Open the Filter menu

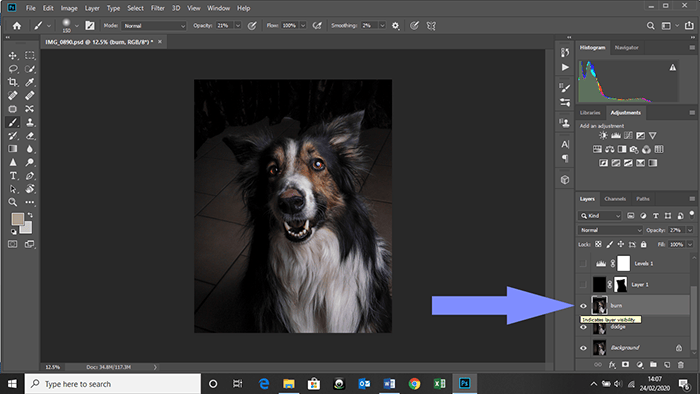158,8
